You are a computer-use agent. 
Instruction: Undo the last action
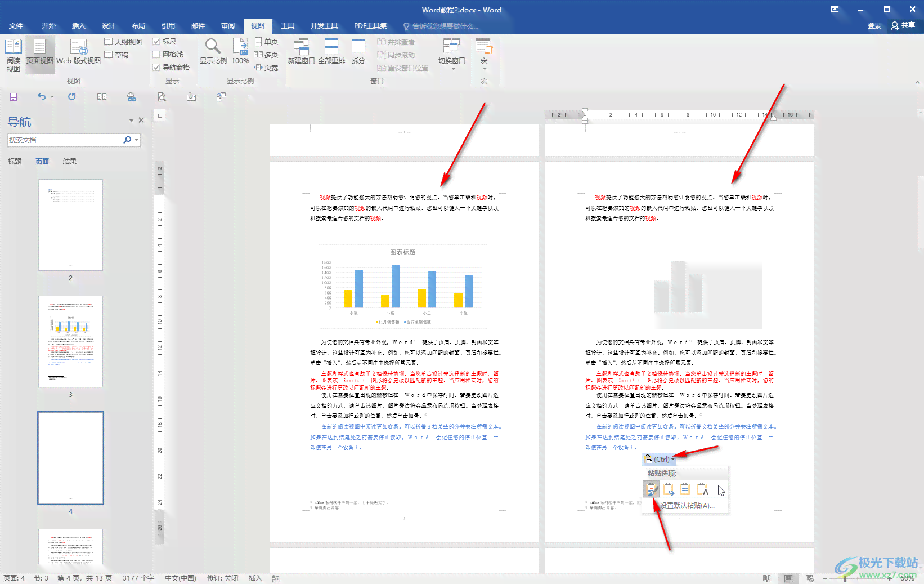tap(42, 97)
